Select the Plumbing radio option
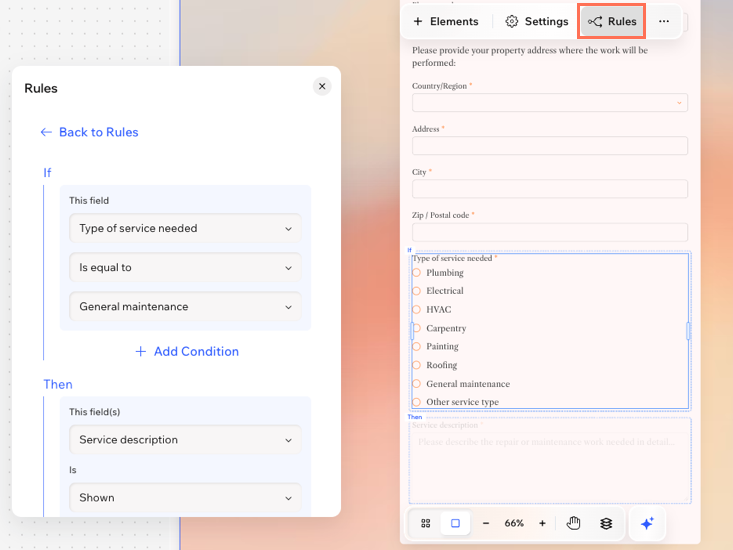 click(417, 273)
